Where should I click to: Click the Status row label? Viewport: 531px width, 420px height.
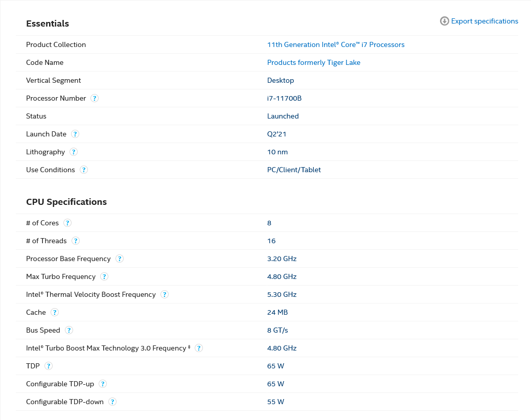(36, 116)
